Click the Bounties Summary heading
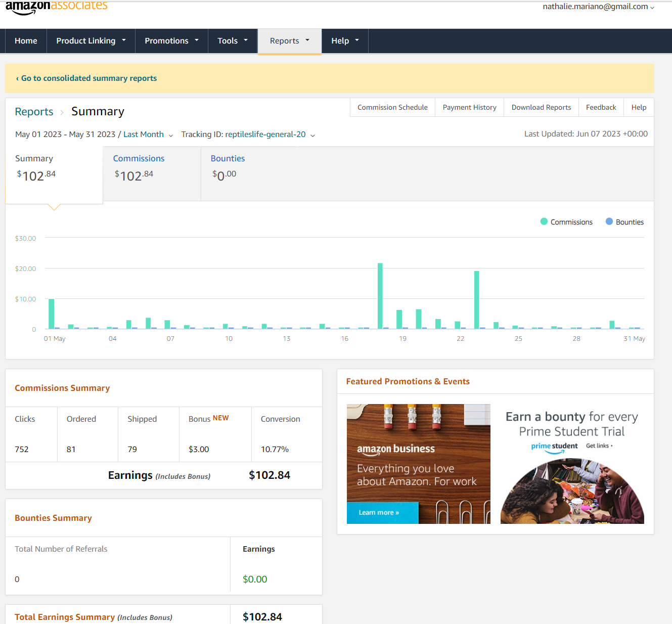 pyautogui.click(x=53, y=518)
